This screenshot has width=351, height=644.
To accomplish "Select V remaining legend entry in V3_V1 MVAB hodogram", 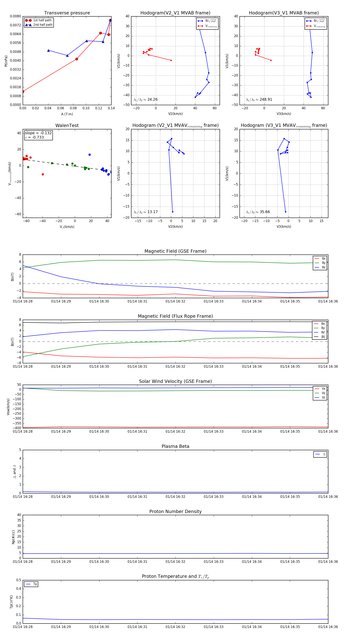I will (316, 26).
